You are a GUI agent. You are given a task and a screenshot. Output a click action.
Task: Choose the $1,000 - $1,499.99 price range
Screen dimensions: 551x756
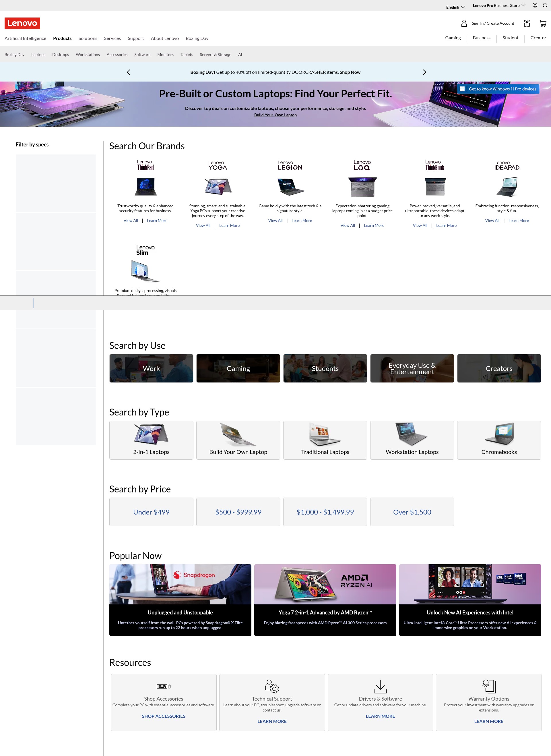click(325, 512)
